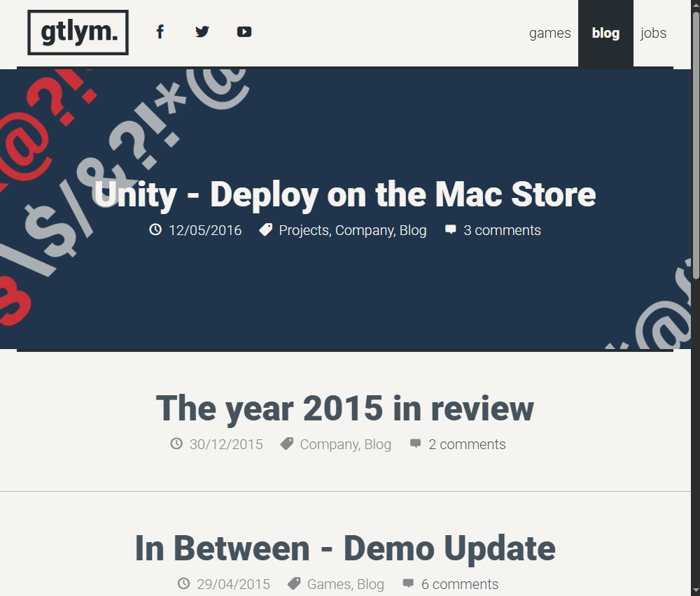700x596 pixels.
Task: Click the tag icon on the 2015 review post
Action: point(286,444)
